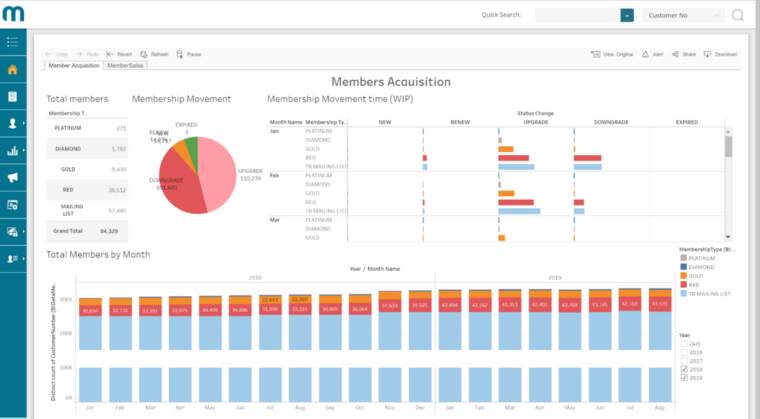Open the Customer No dropdown
Image resolution: width=760 pixels, height=419 pixels.
coord(683,16)
